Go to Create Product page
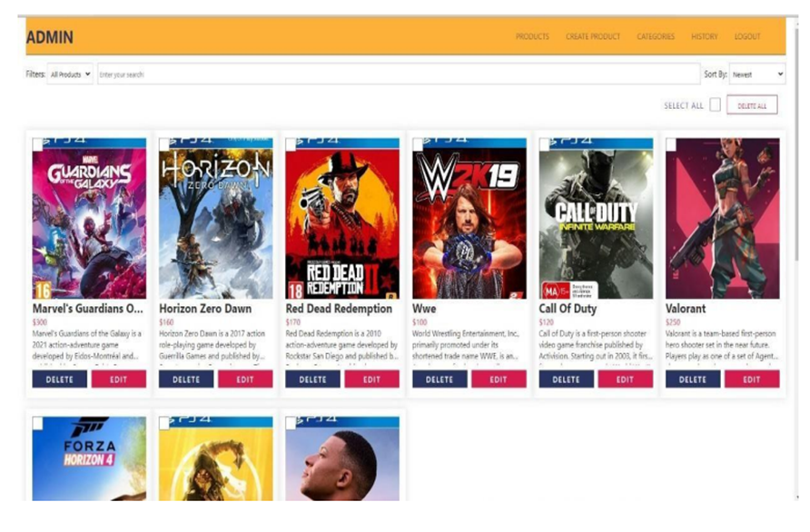Viewport: 810px width, 532px height. tap(593, 36)
